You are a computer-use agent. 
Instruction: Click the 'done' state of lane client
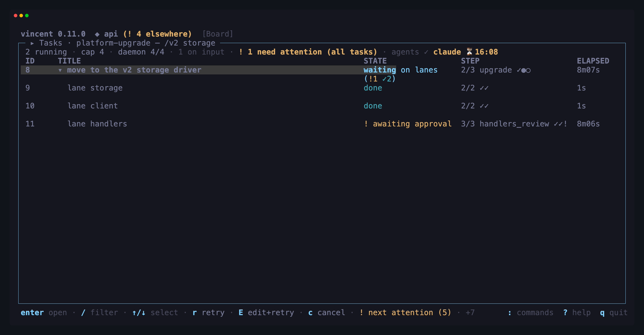[x=373, y=106]
